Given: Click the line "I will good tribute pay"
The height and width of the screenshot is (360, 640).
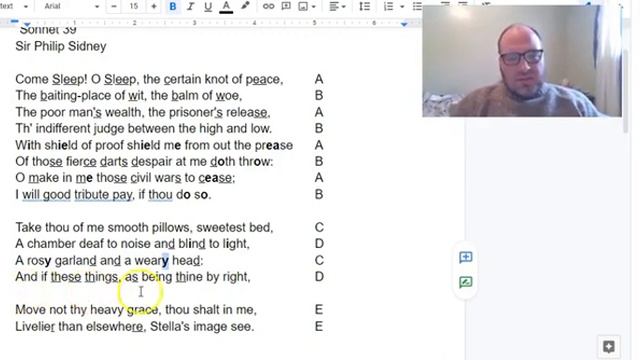Looking at the screenshot, I should click(x=113, y=195).
